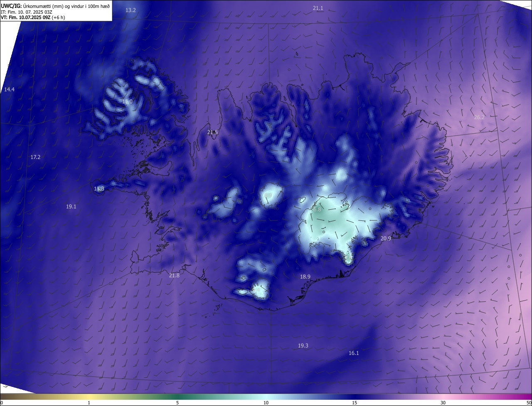This screenshot has height=406, width=532.
Task: Click the 21.5 value label
Action: pyautogui.click(x=212, y=132)
